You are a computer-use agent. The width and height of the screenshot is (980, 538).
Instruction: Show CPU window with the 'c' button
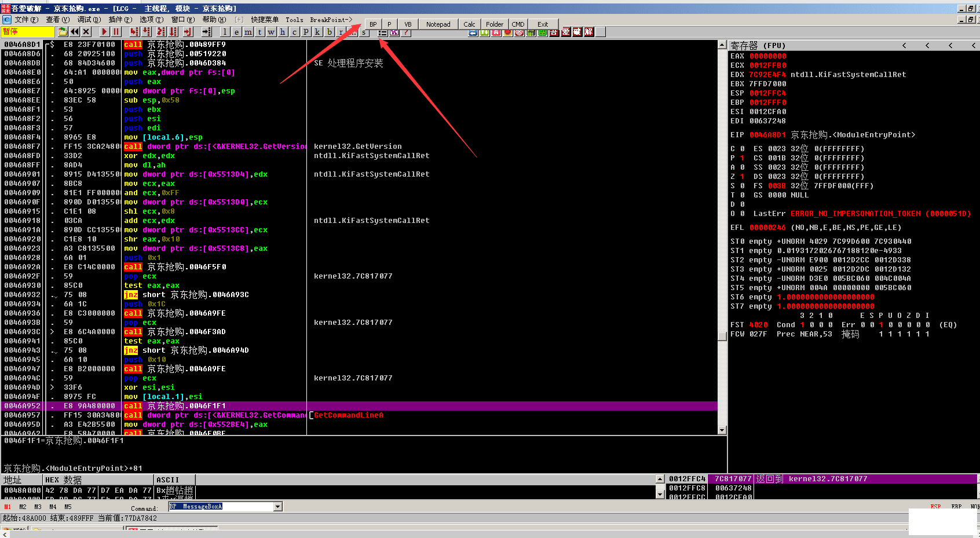[x=294, y=32]
